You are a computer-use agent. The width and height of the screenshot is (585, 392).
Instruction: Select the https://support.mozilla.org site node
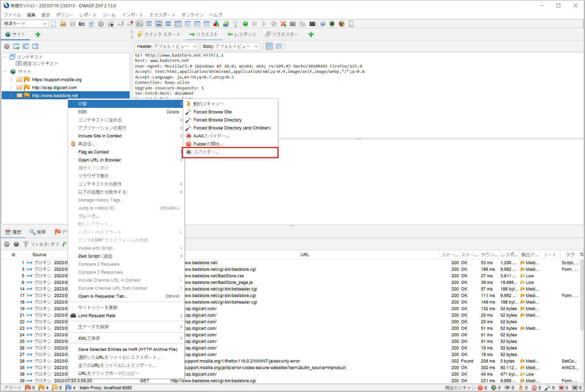57,79
